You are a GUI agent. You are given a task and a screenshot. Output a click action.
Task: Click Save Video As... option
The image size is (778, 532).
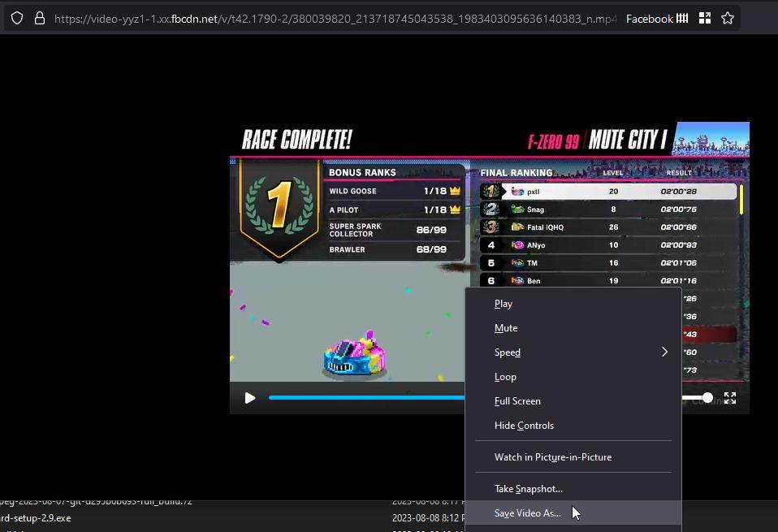coord(527,513)
